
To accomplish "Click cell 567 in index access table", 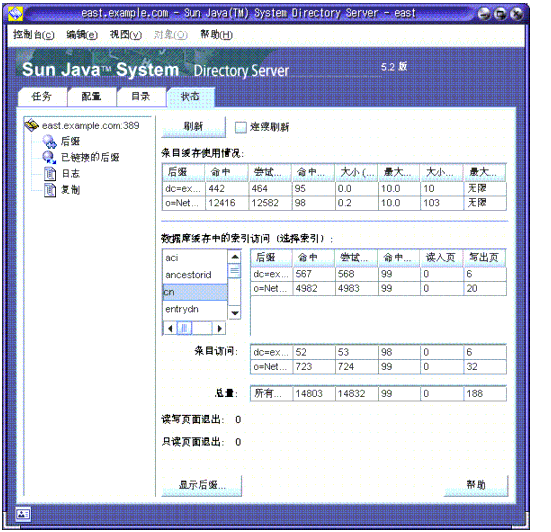I will 314,274.
